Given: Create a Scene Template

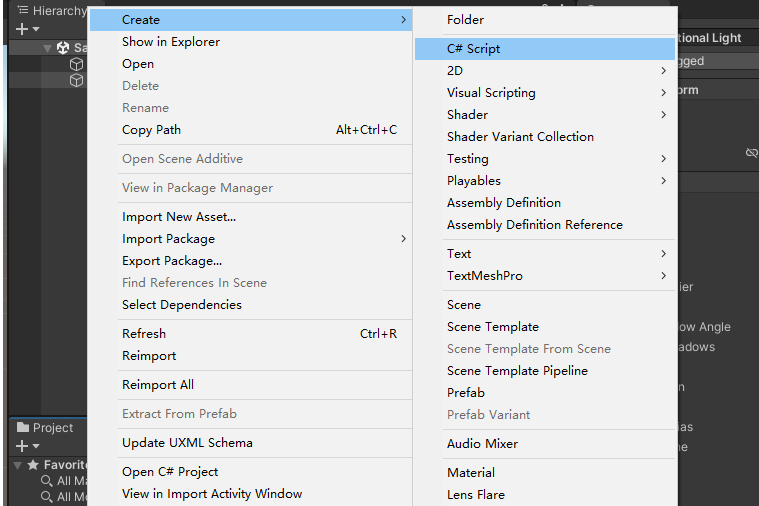Looking at the screenshot, I should click(545, 327).
